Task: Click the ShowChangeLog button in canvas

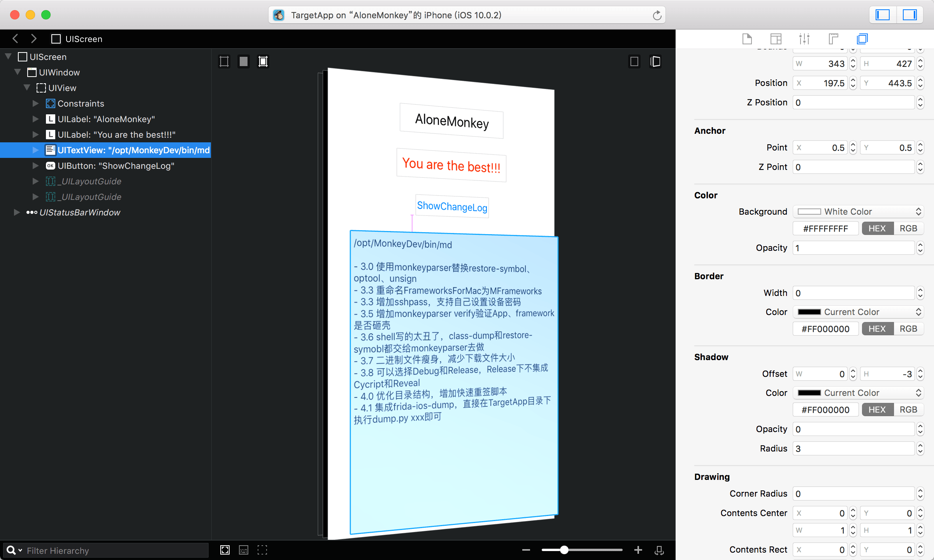Action: pyautogui.click(x=452, y=206)
